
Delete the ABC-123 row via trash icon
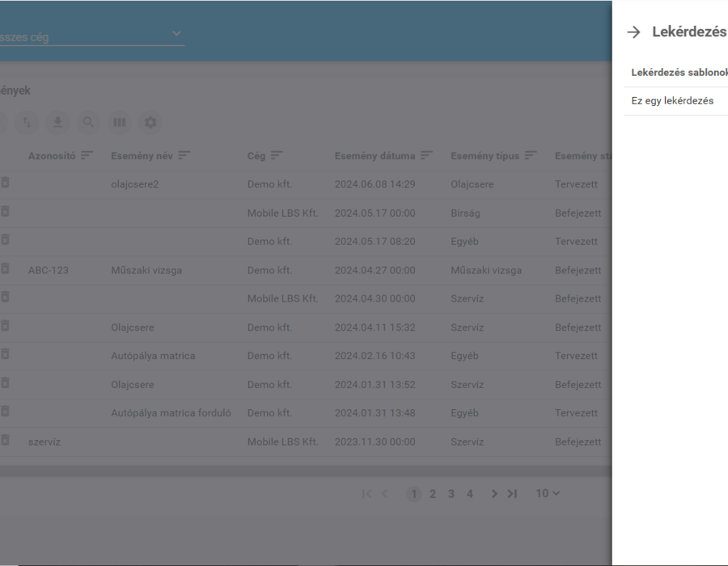pos(5,269)
